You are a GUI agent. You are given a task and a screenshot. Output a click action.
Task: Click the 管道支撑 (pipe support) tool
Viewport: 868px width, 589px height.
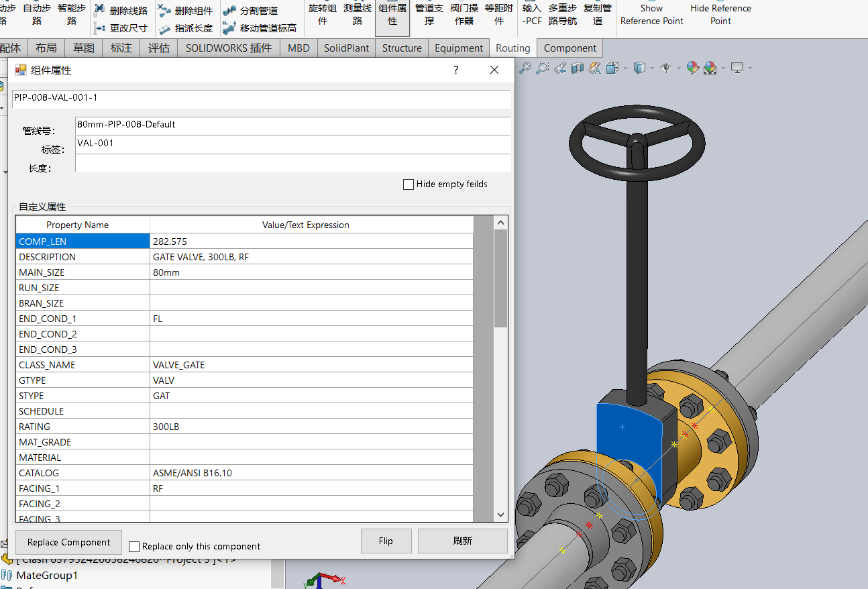pos(429,14)
